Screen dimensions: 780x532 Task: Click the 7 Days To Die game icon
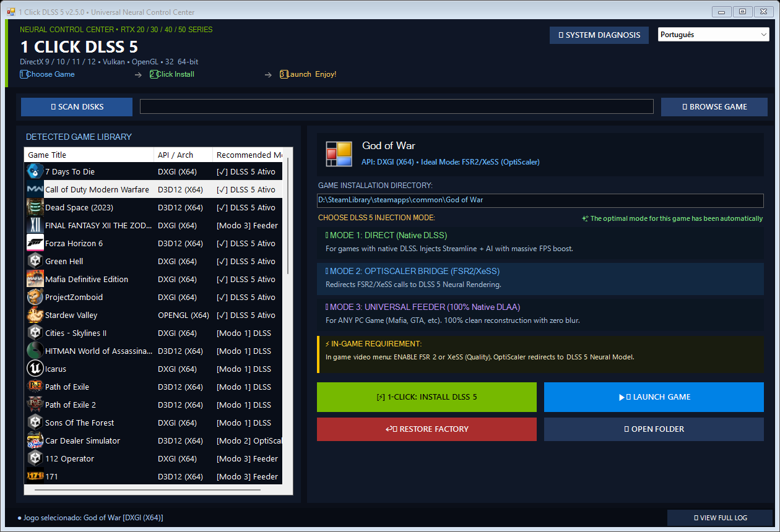click(35, 171)
